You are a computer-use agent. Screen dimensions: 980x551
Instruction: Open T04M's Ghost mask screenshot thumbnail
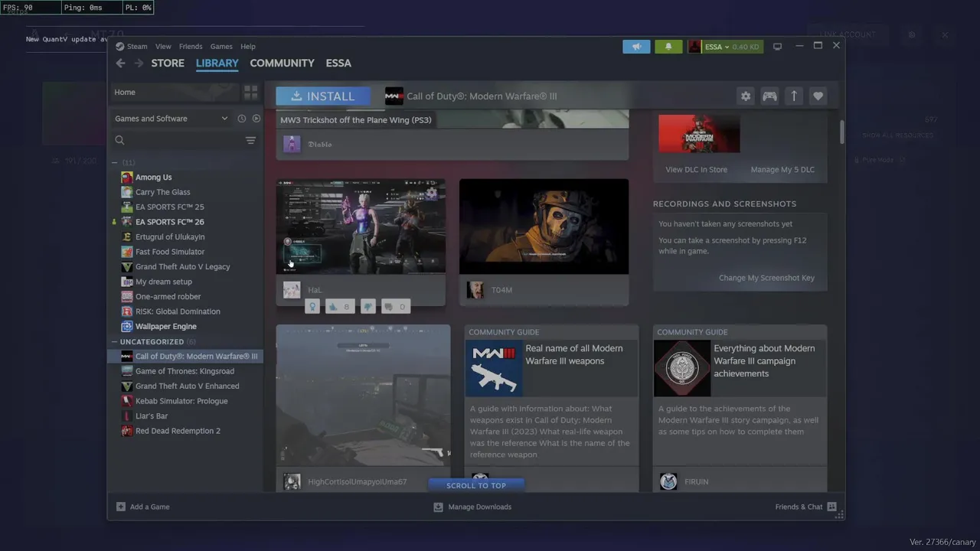(x=544, y=227)
